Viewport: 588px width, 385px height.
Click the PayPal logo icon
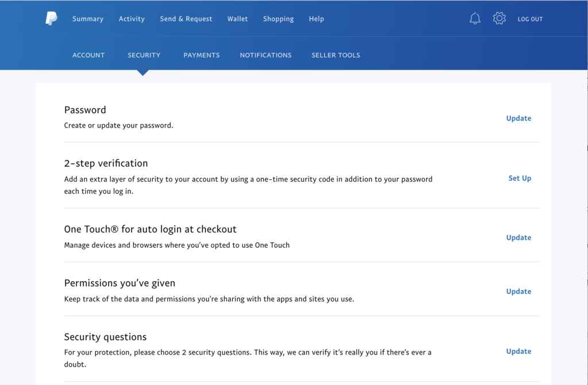pos(51,19)
